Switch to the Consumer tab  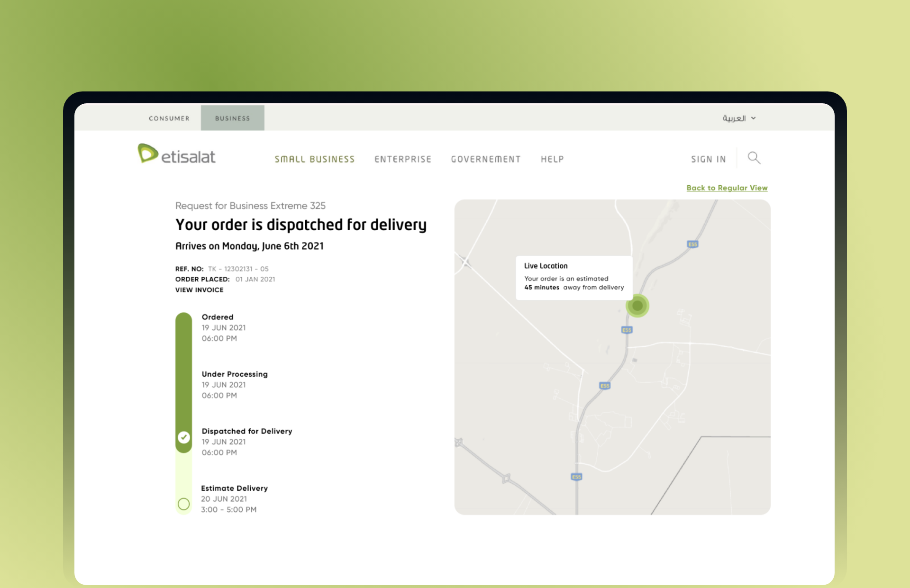[x=169, y=118]
